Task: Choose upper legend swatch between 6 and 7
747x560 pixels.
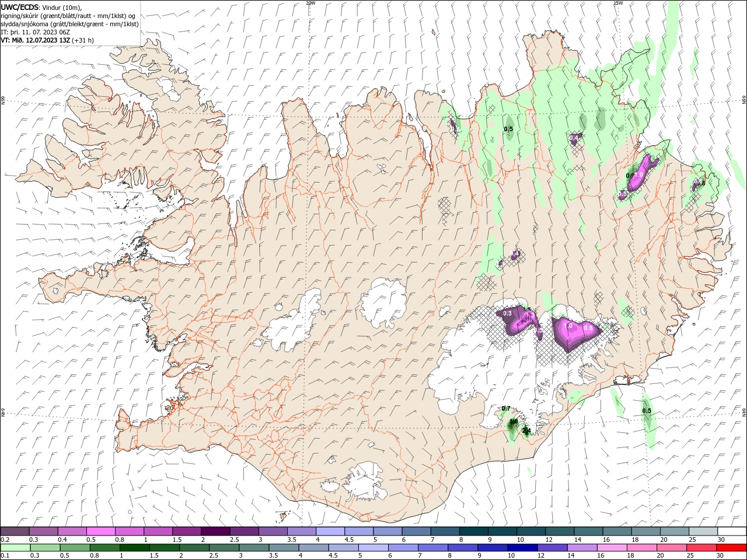Action: [416, 531]
